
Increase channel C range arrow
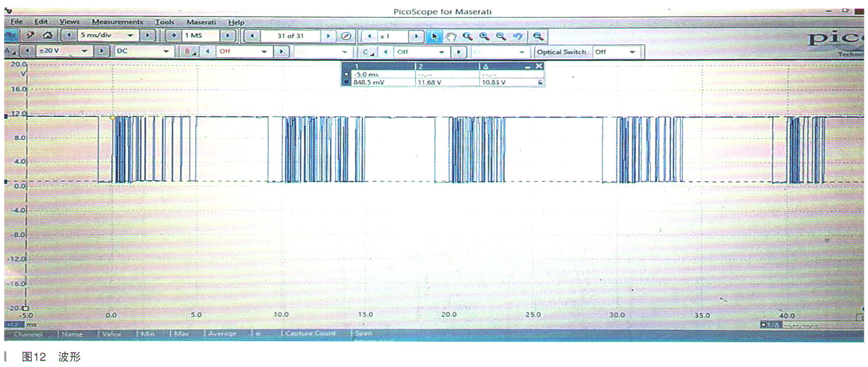(x=458, y=52)
